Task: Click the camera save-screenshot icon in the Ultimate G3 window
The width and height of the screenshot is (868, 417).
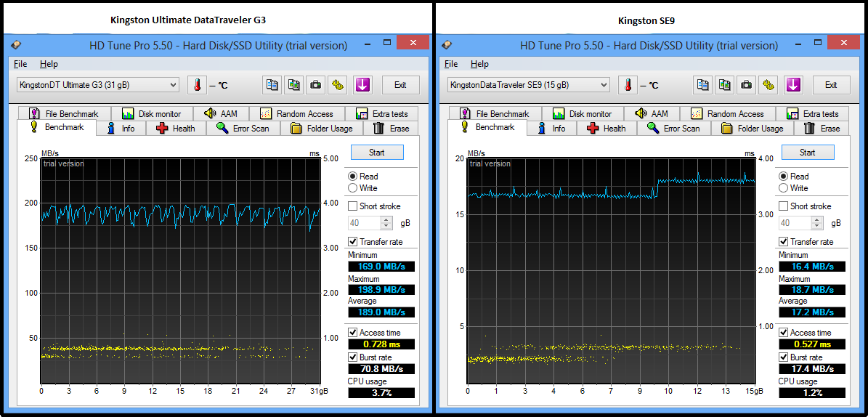Action: click(315, 85)
